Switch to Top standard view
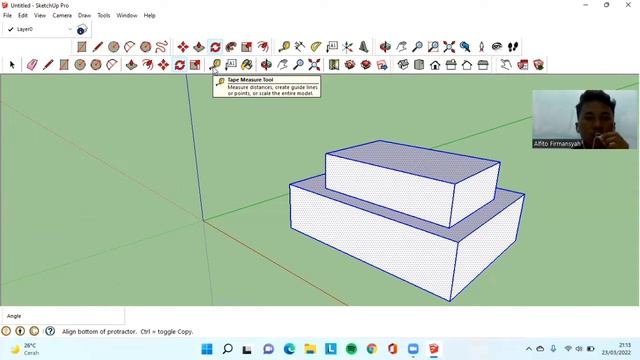 (x=419, y=65)
